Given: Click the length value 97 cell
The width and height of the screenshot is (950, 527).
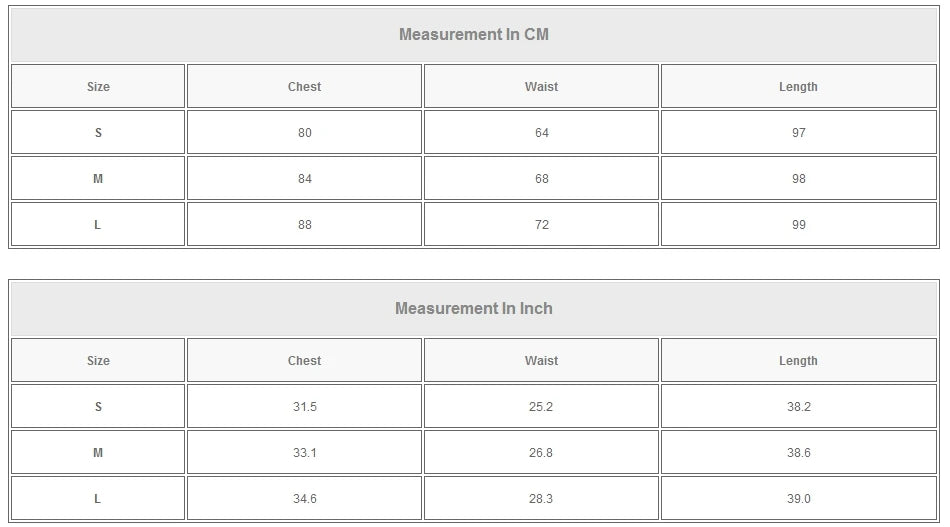Looking at the screenshot, I should pyautogui.click(x=798, y=133).
